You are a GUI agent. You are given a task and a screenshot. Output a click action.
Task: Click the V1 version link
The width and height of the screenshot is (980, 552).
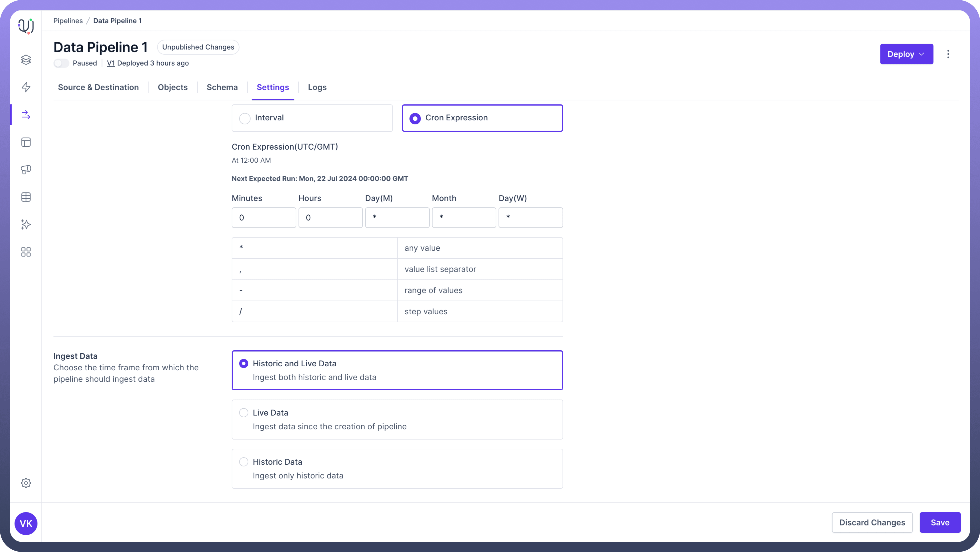point(111,63)
